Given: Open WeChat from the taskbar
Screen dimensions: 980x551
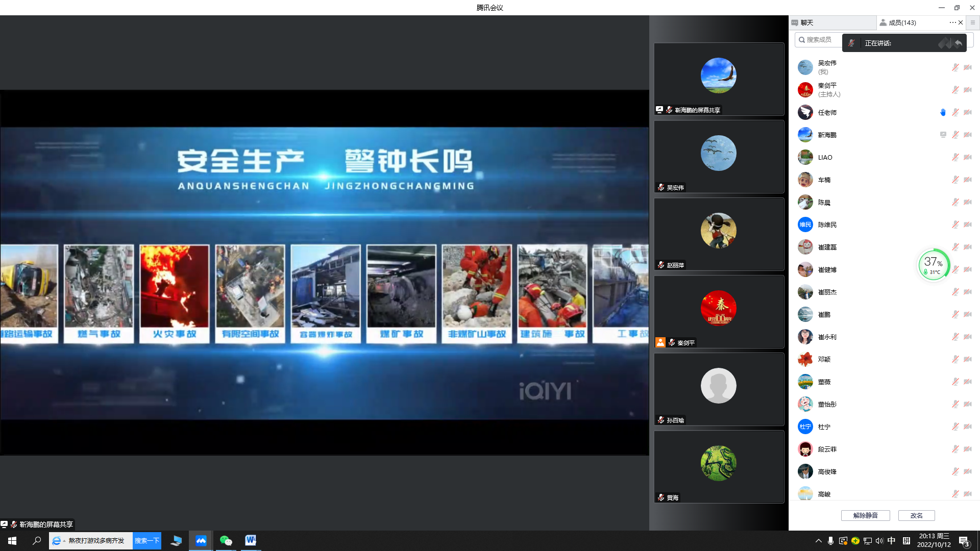Looking at the screenshot, I should tap(226, 540).
